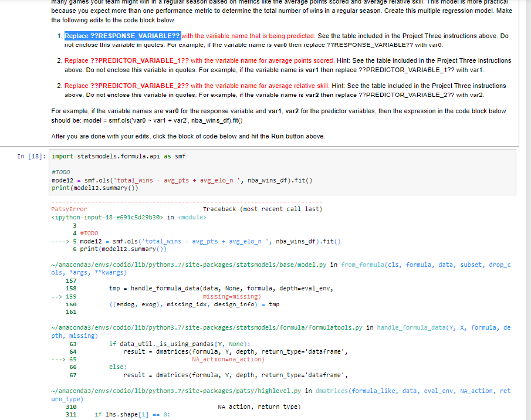Viewport: 531px width, 420px height.
Task: Click the #TODO comment inside the code cell
Action: (x=60, y=172)
